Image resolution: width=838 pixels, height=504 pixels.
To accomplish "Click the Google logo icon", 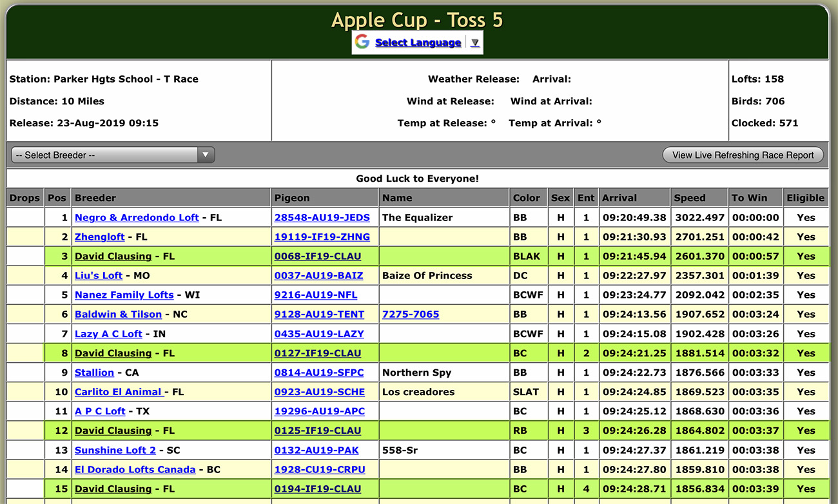I will point(362,42).
